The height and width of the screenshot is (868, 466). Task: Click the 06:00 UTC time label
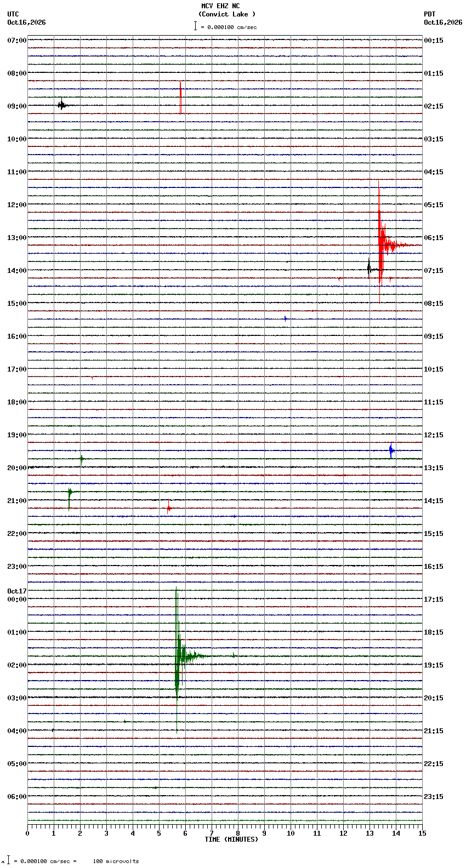pyautogui.click(x=17, y=797)
